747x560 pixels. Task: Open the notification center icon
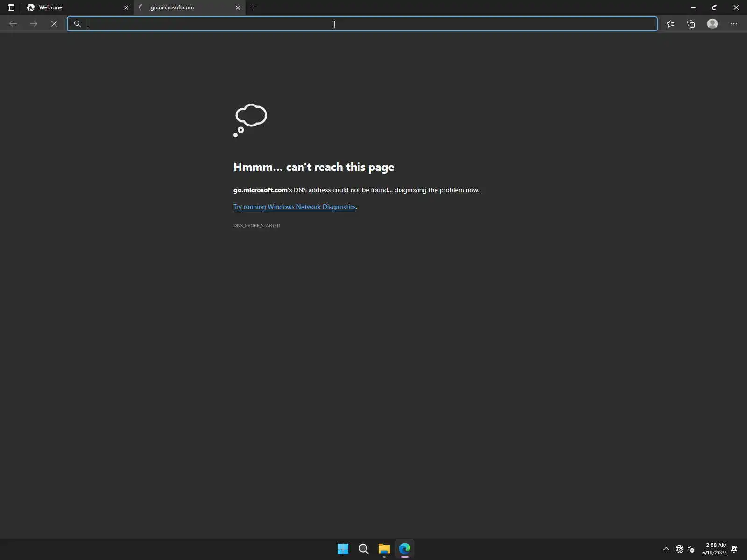734,549
